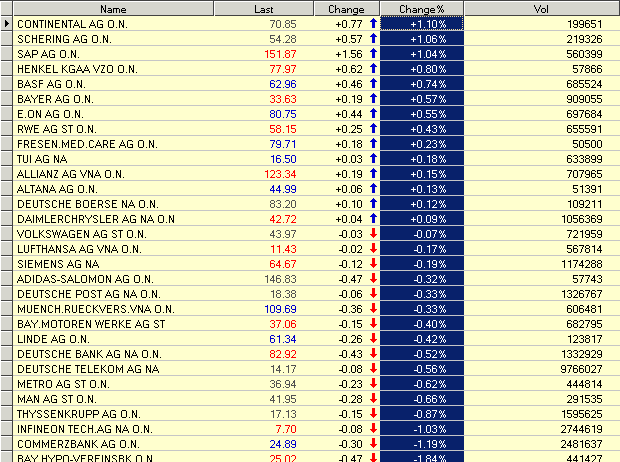Click last price 70.85 of CONTINENTAL AG
Screen dimensions: 620x462
pos(283,24)
